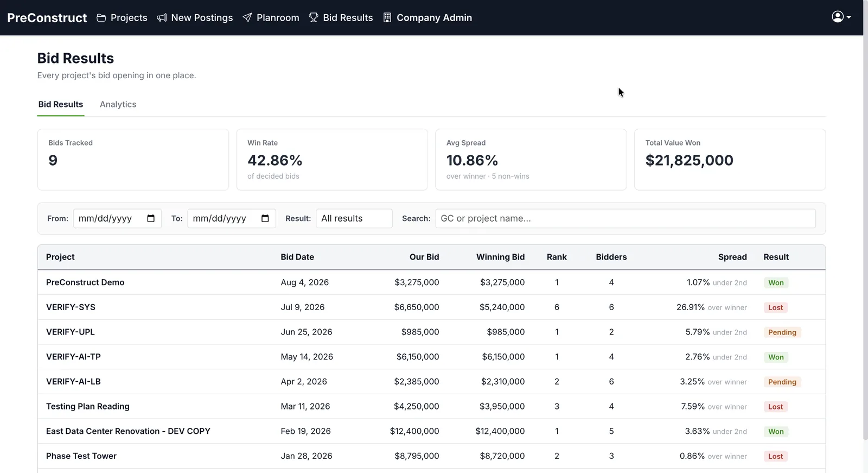Click the Lost badge for VERIFY-SYS
The height and width of the screenshot is (473, 868).
pyautogui.click(x=775, y=307)
